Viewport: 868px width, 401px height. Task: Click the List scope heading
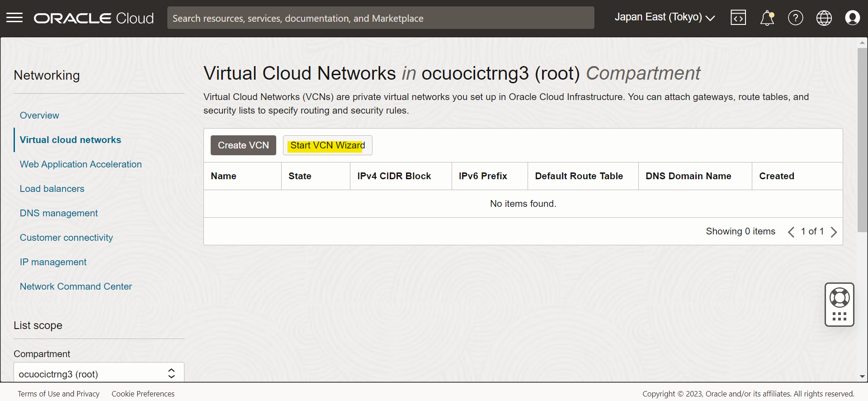tap(38, 325)
